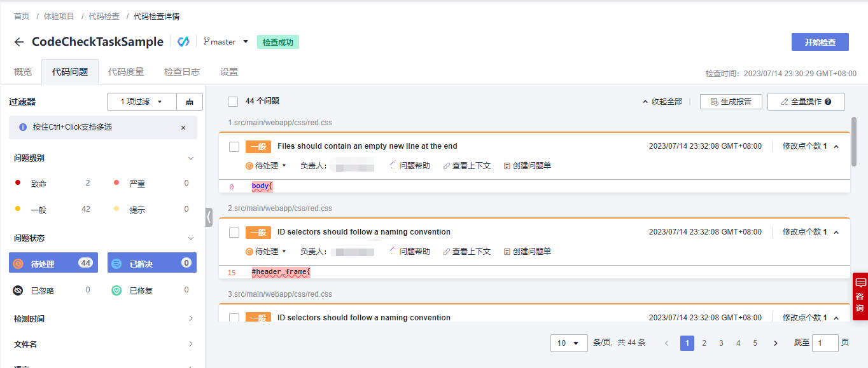Screen dimensions: 868x368
Task: Open the 1项过滤 filter dropdown
Action: tap(141, 102)
